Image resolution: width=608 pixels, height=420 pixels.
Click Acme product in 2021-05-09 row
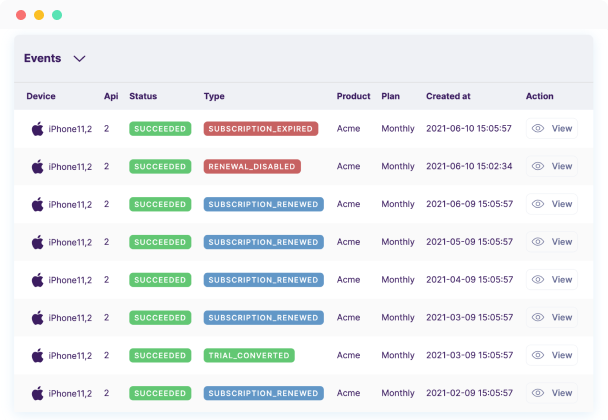[x=348, y=242]
